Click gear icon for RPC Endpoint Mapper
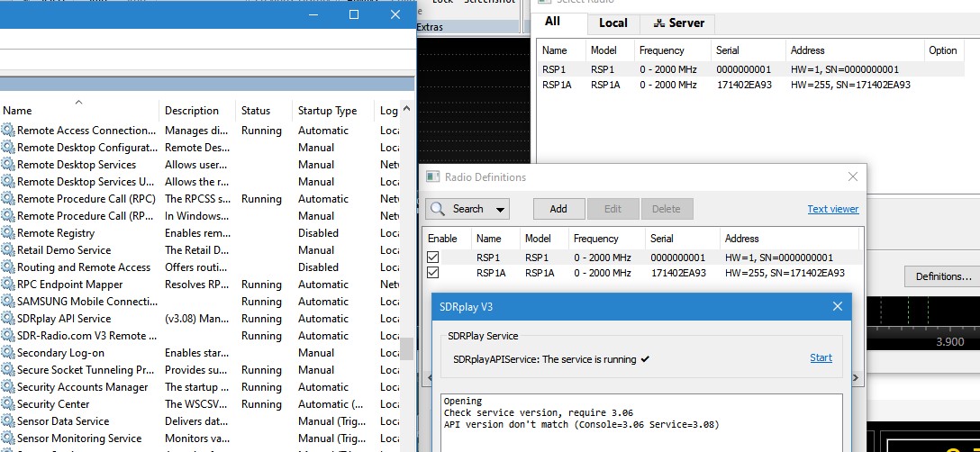Image resolution: width=980 pixels, height=452 pixels. tap(8, 285)
